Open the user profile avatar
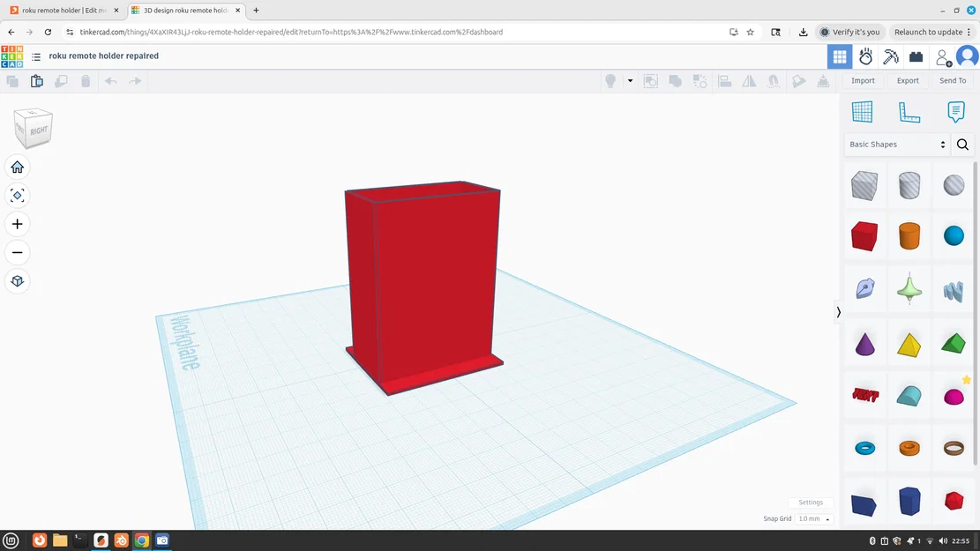 968,56
